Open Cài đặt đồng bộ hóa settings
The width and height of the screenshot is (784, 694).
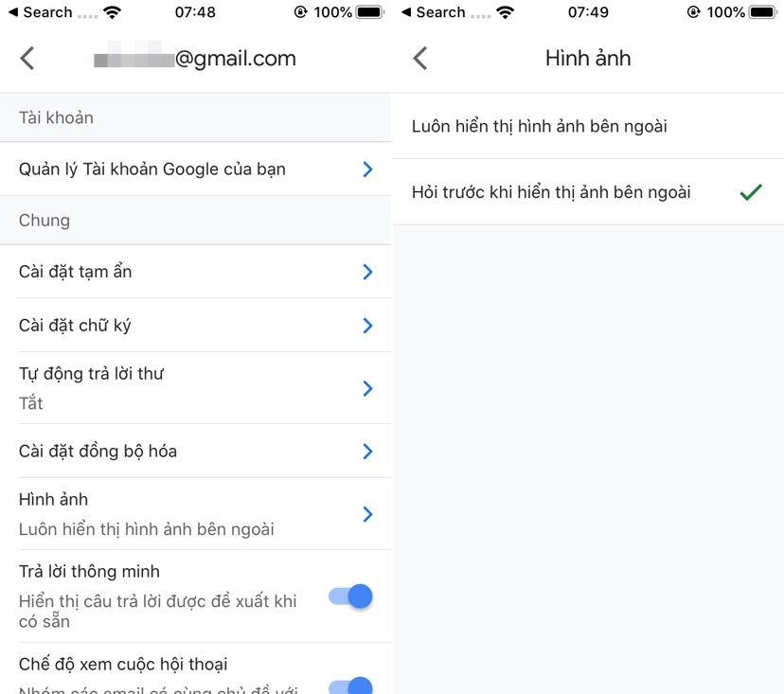coord(195,451)
